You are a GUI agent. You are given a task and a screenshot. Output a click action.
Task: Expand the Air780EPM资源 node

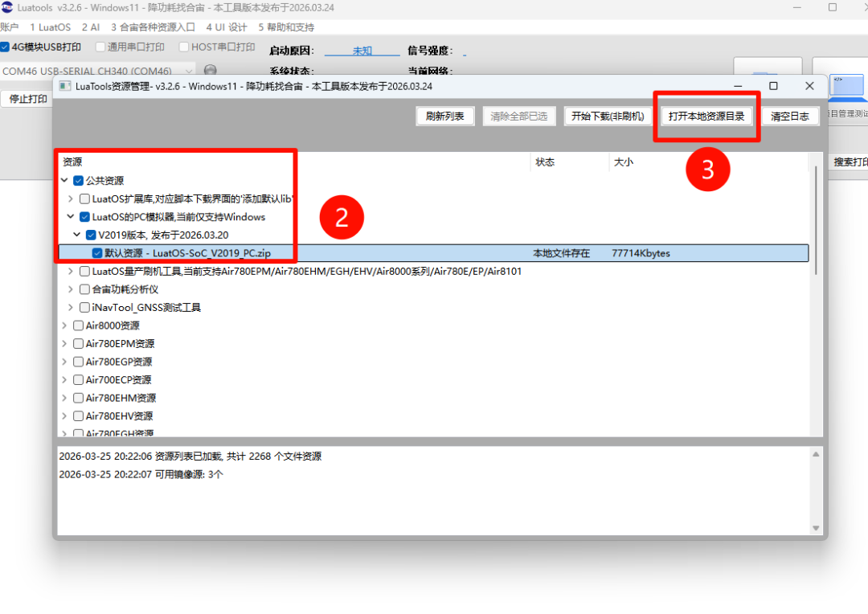click(x=65, y=344)
